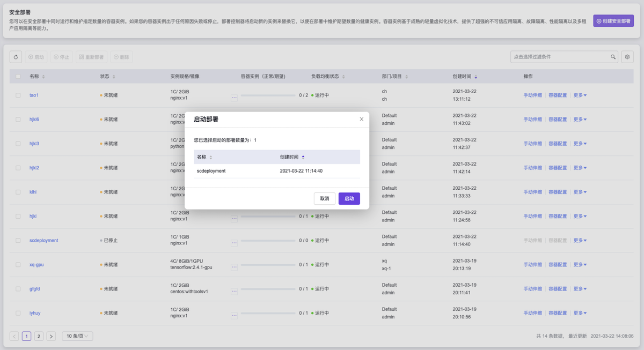Viewport: 644px width, 350px height.
Task: Confirm with 启动 button in dialog
Action: [349, 198]
